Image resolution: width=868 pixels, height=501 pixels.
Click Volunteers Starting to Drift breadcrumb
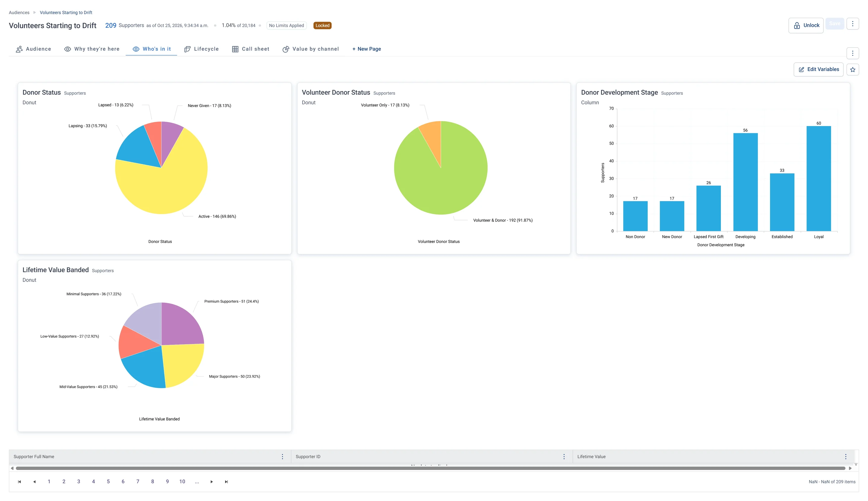[x=66, y=12]
